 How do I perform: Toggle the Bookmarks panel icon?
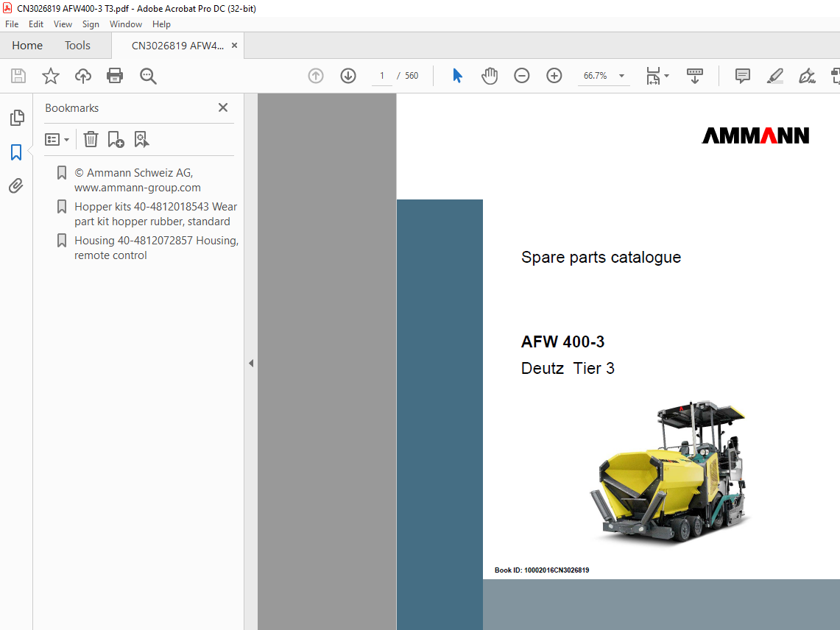tap(16, 152)
